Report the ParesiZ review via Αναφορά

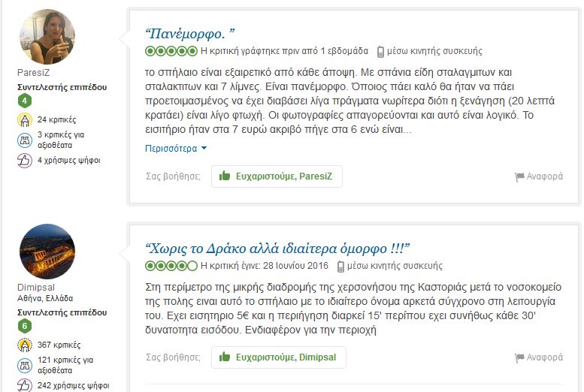coord(539,176)
